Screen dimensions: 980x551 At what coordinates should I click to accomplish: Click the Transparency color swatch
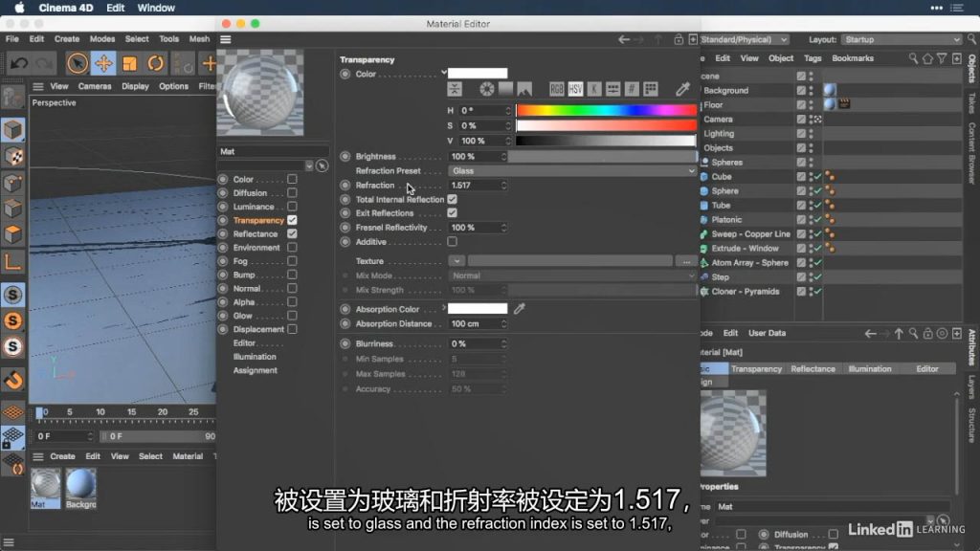478,73
